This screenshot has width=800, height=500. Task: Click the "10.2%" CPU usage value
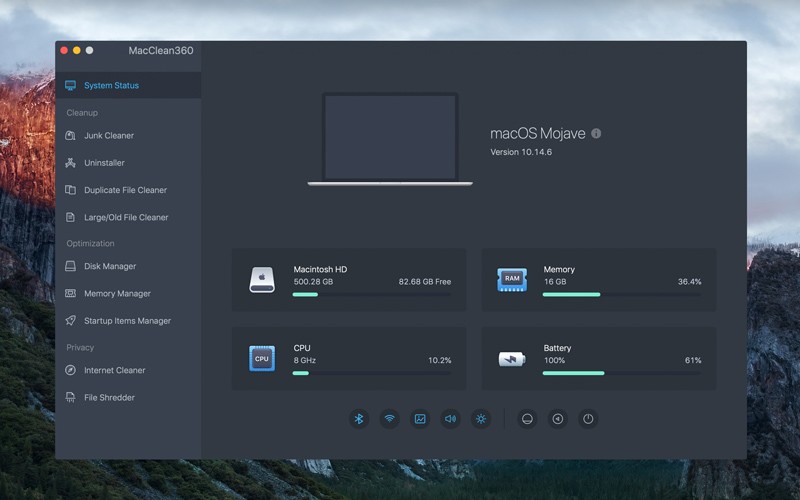click(439, 360)
